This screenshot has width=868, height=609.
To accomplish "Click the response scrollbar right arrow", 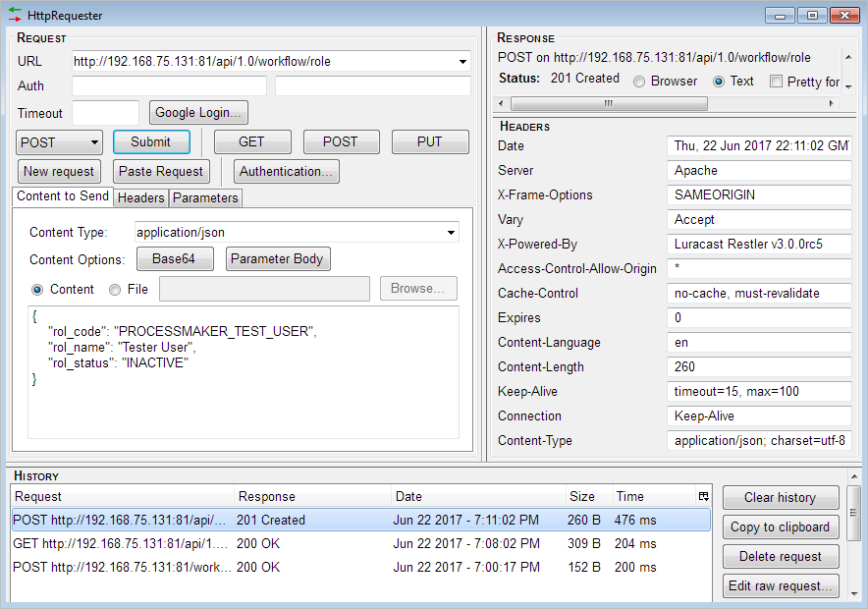I will coord(845,103).
